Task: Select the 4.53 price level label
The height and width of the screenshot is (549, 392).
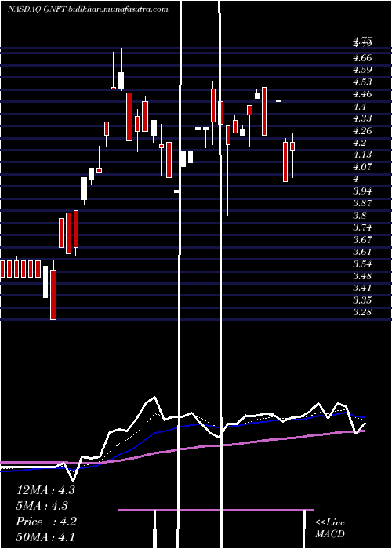Action: [x=362, y=82]
